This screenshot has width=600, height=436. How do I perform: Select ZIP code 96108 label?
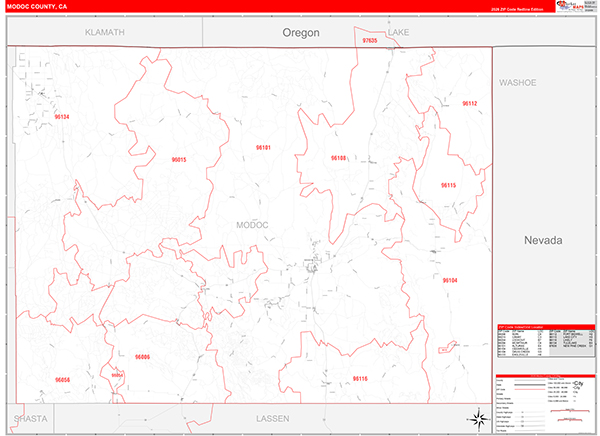coord(338,158)
